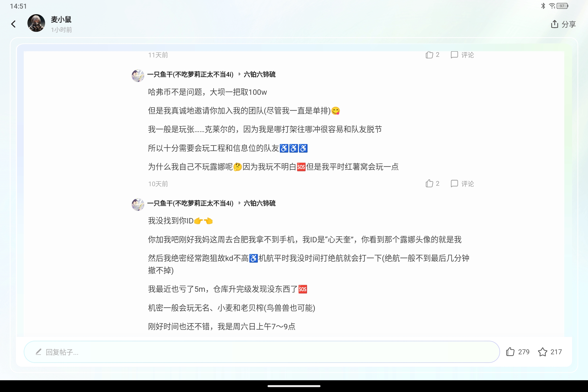Image resolution: width=588 pixels, height=392 pixels.
Task: Tap the line 我一般是玩张……克莱尔的
Action: (265, 129)
